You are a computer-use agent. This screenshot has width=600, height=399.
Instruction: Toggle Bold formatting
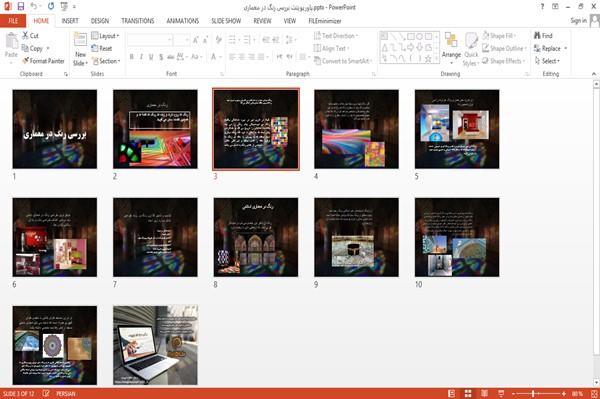132,57
